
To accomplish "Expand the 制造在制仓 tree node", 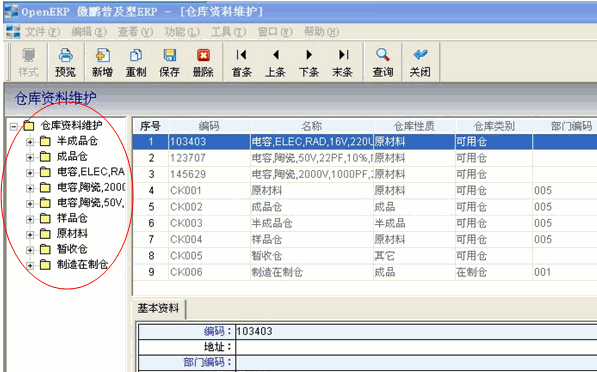I will (x=30, y=265).
